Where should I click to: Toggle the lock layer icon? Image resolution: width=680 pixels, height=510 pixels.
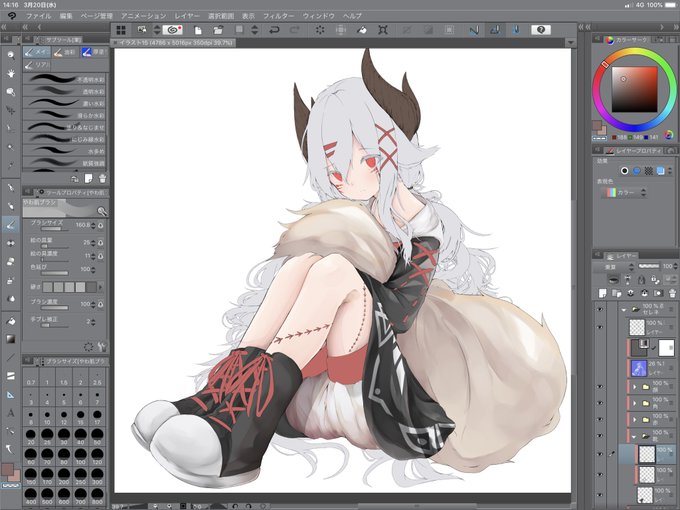point(655,280)
